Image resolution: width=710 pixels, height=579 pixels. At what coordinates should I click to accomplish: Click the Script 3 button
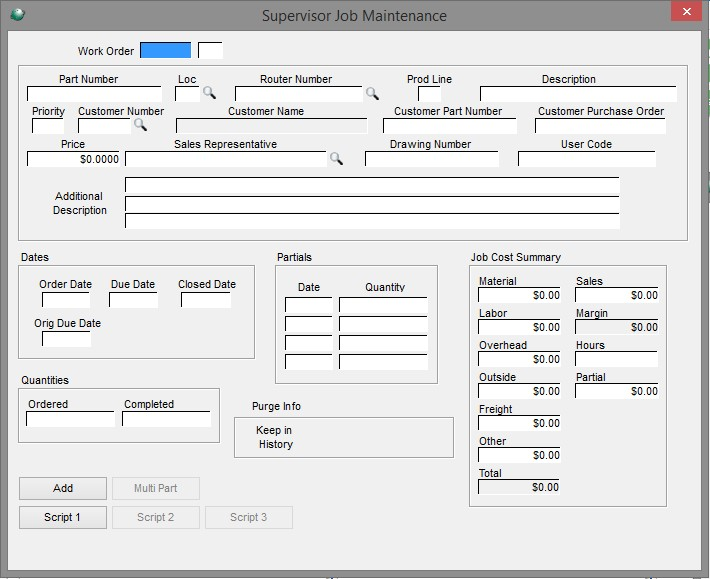(249, 517)
